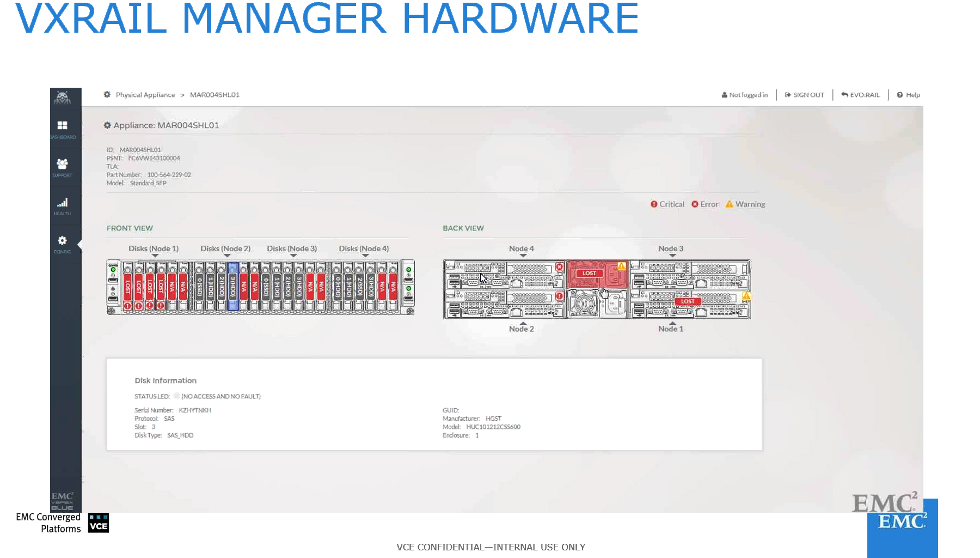Open the Config gear in the sidebar
The width and height of the screenshot is (980, 558).
point(63,241)
